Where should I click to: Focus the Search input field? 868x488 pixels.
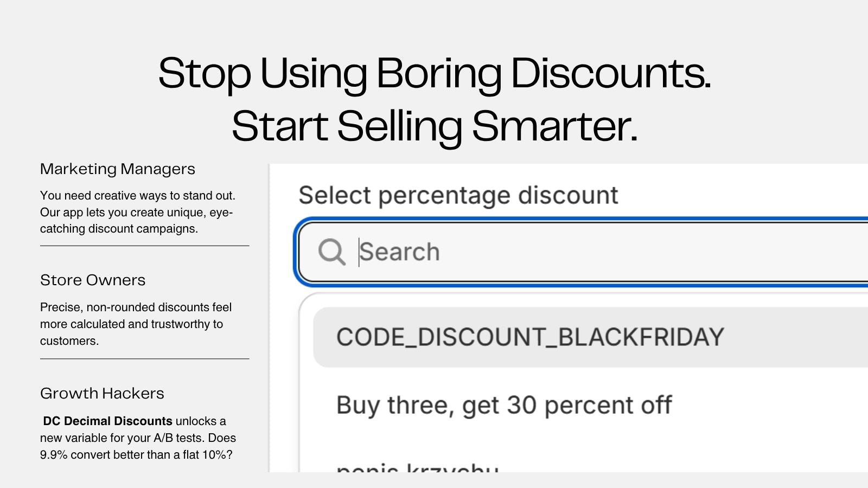(583, 252)
